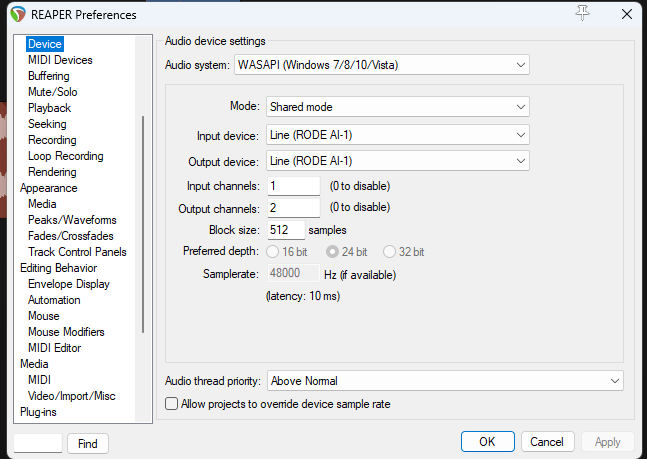Screen dimensions: 647x459
Task: Open the MIDI page under Media
Action: point(39,380)
